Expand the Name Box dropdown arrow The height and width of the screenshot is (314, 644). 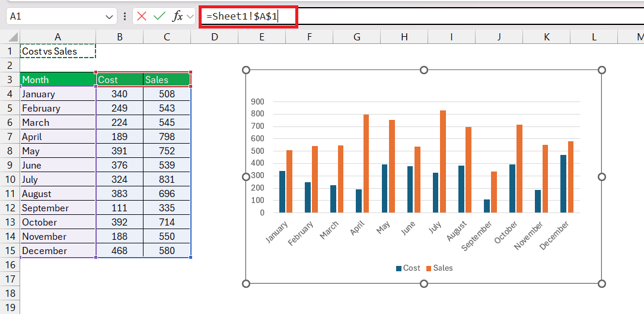(x=109, y=17)
